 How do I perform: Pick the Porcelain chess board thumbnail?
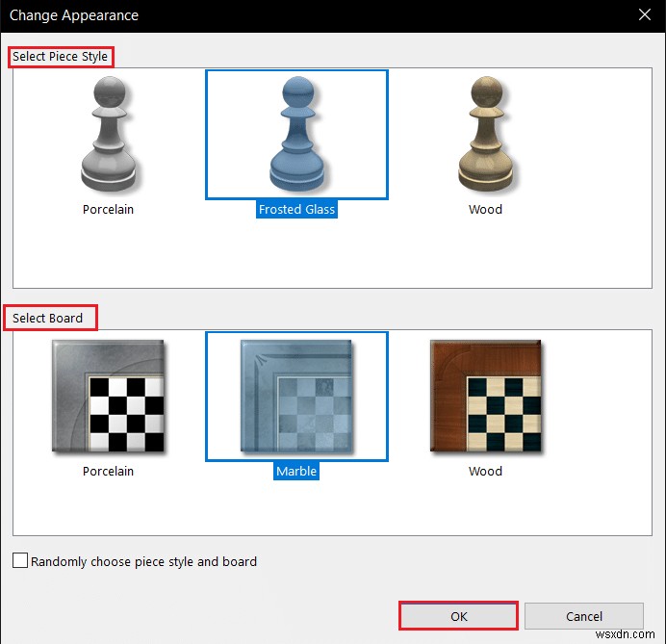(x=109, y=396)
